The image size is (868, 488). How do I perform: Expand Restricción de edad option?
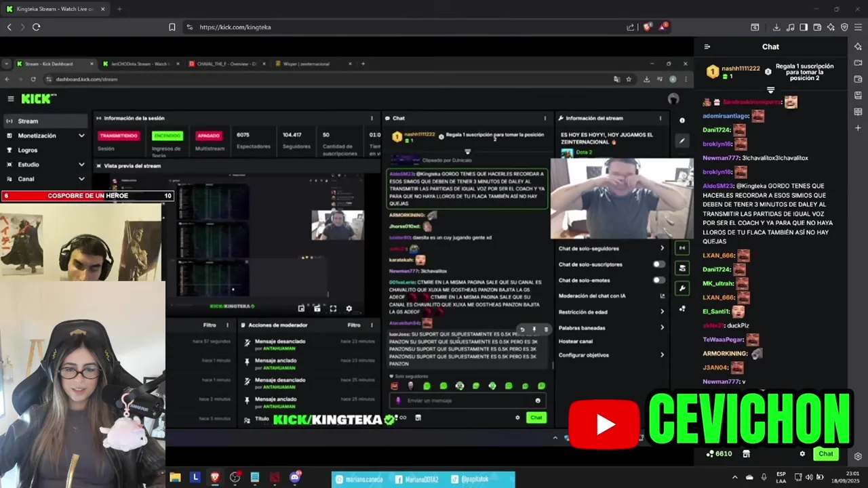[x=612, y=312]
